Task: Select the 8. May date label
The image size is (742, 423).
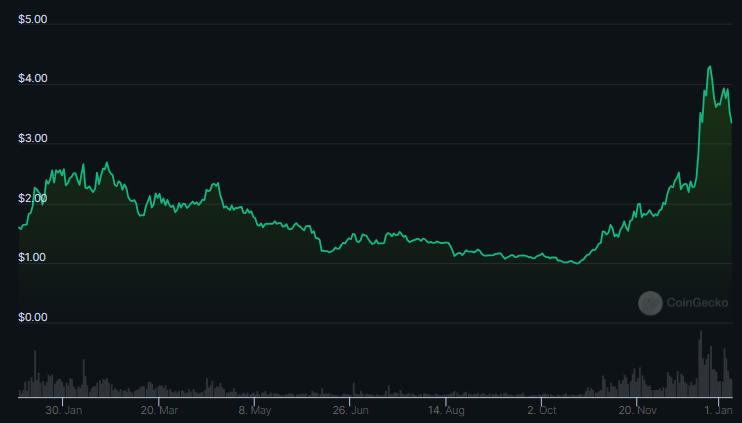Action: click(255, 410)
